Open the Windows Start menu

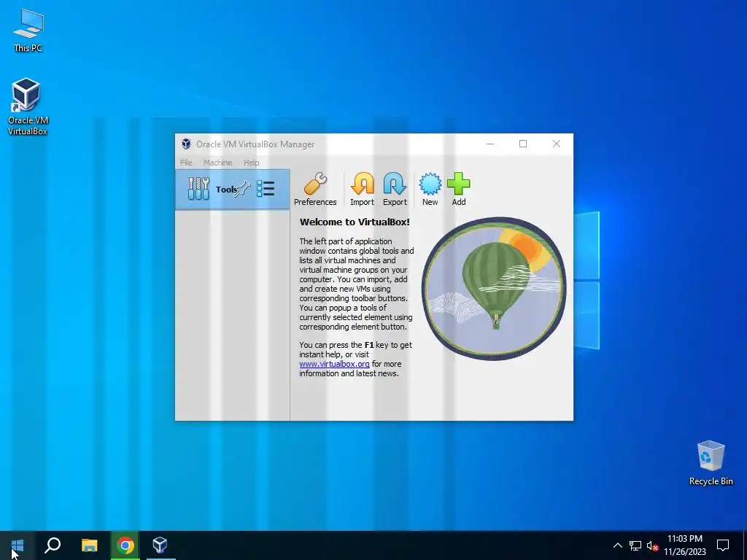point(18,545)
